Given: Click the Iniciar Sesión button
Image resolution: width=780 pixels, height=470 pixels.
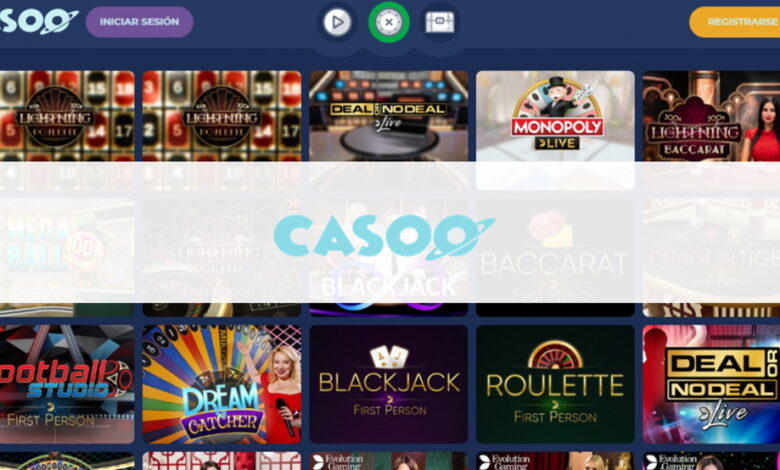Looking at the screenshot, I should click(x=139, y=22).
